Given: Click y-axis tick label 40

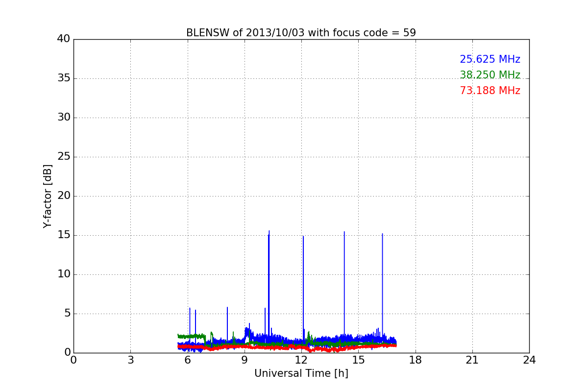Looking at the screenshot, I should point(63,39).
